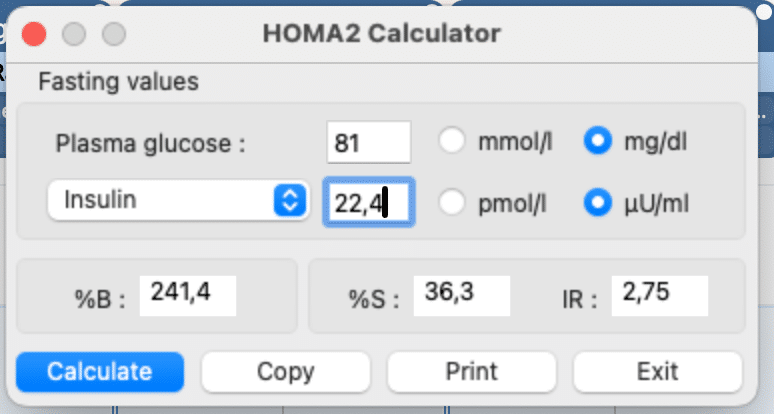Click the Fasting values group label
Screen dimensions: 774x414
pos(118,81)
